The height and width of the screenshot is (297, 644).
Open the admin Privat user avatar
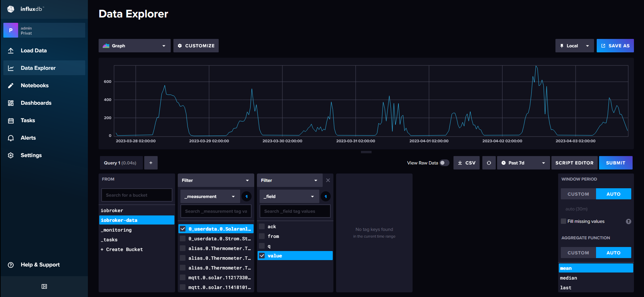tap(11, 30)
